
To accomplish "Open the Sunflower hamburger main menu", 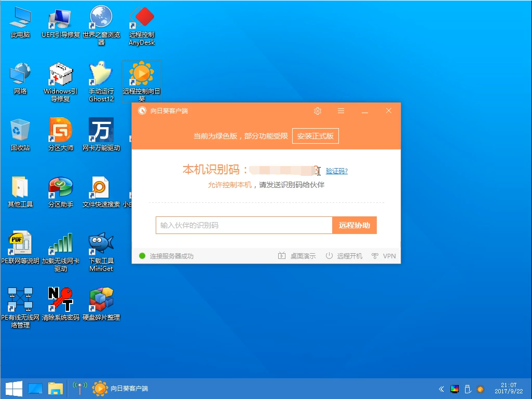I will tap(340, 111).
